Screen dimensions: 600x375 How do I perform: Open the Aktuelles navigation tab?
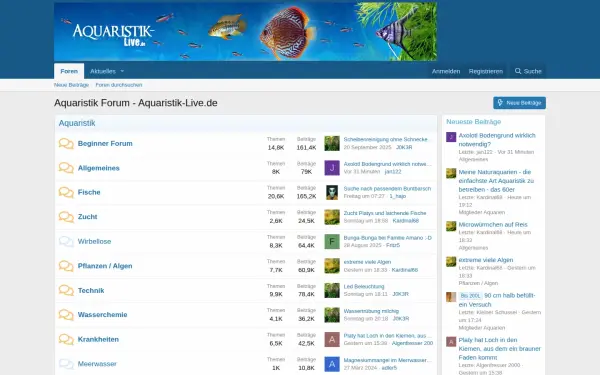103,71
